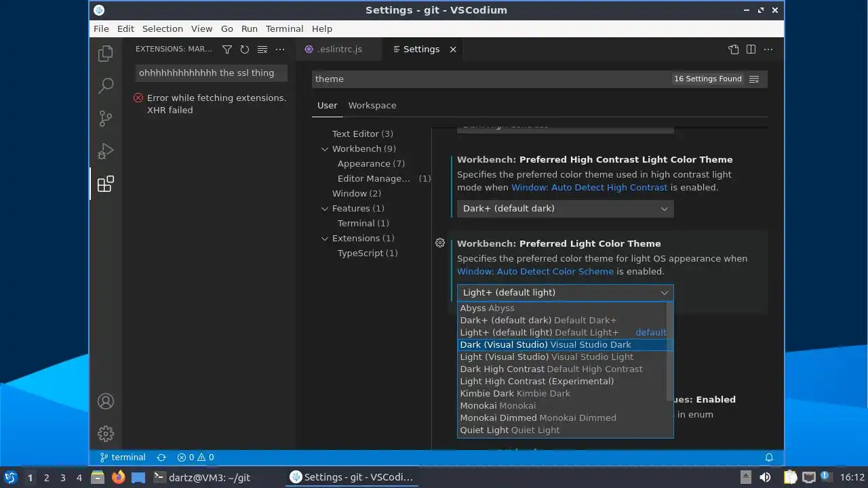Open the Run menu
Viewport: 868px width, 488px height.
click(249, 28)
